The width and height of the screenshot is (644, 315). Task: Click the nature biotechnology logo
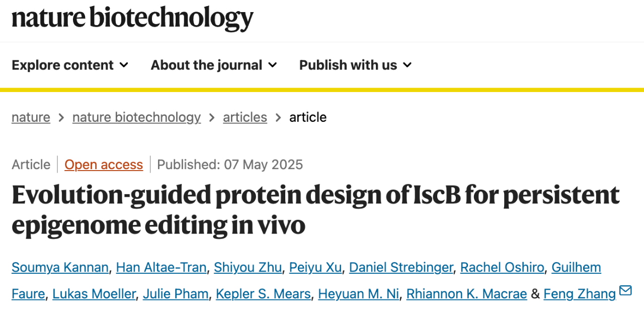pos(132,18)
